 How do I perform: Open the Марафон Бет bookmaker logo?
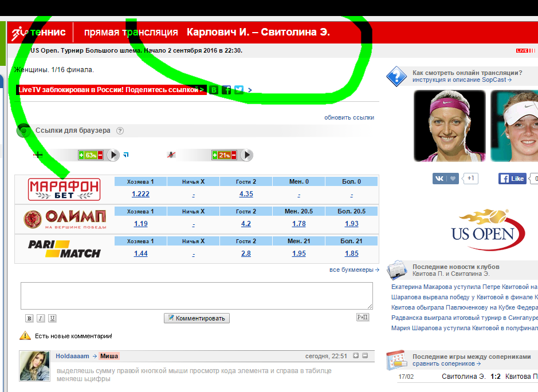64,189
